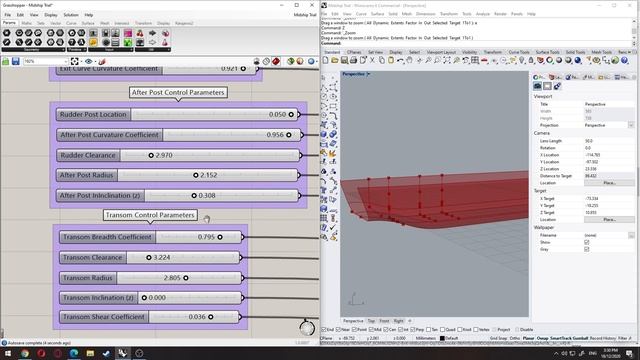The height and width of the screenshot is (360, 640).
Task: Expand Util group in Params ribbon
Action: [x=153, y=50]
